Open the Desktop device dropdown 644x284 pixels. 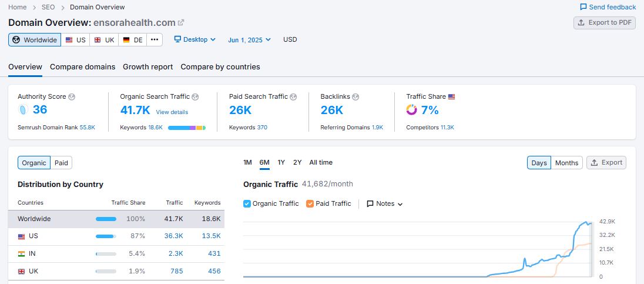195,39
